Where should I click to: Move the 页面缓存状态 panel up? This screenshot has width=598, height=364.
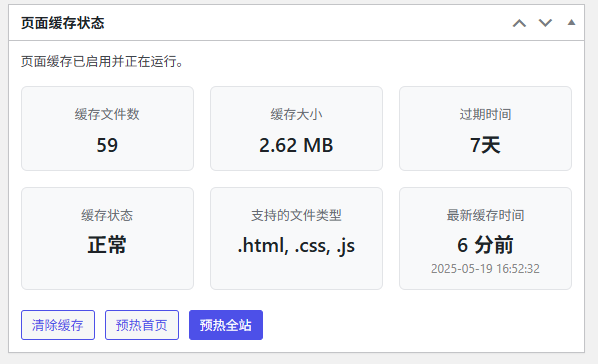click(519, 23)
